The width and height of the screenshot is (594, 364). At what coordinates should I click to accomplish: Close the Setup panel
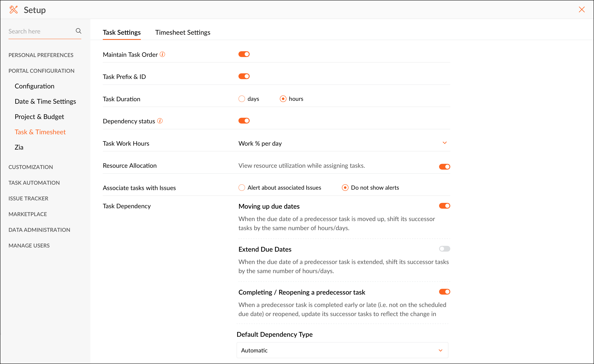582,10
